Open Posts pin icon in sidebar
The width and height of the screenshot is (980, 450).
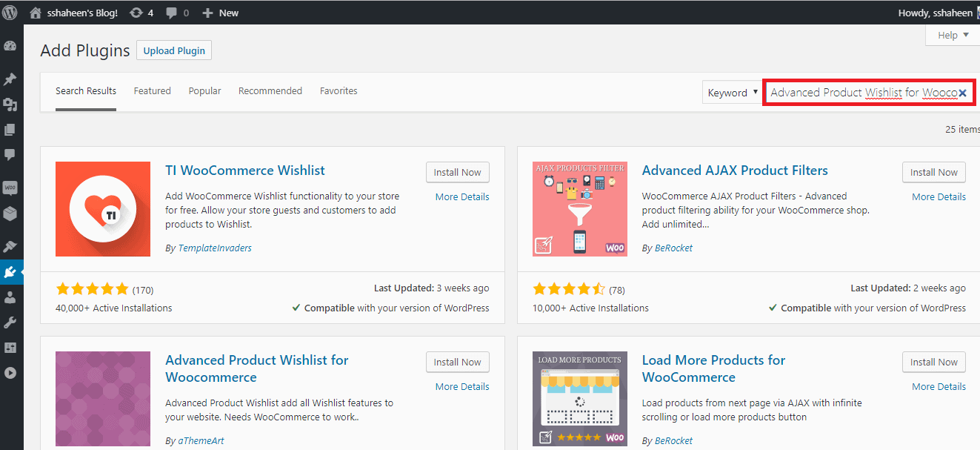[x=10, y=79]
